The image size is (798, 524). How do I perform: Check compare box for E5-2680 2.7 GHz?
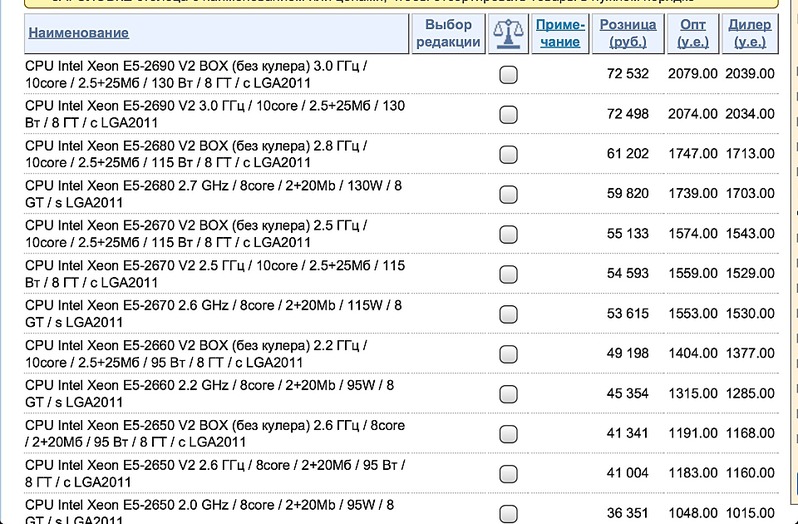[x=508, y=194]
